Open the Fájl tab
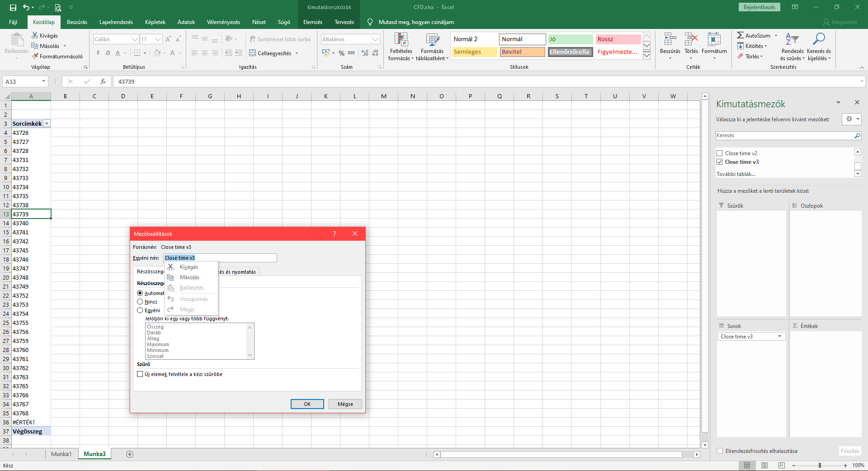Screen dimensions: 868x471 (x=13, y=22)
